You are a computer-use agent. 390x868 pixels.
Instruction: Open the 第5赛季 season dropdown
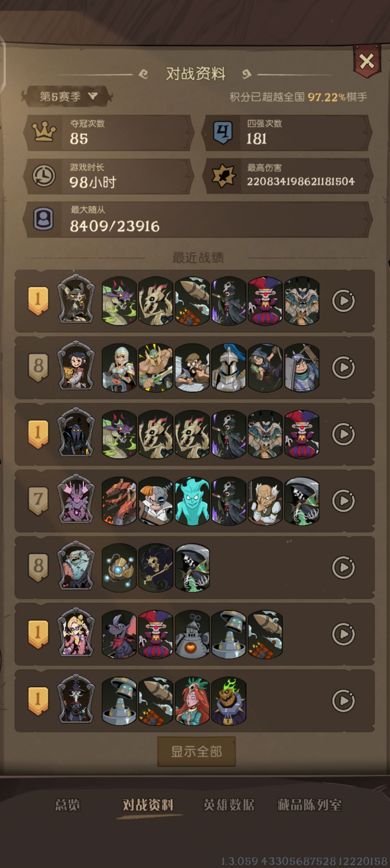(67, 96)
